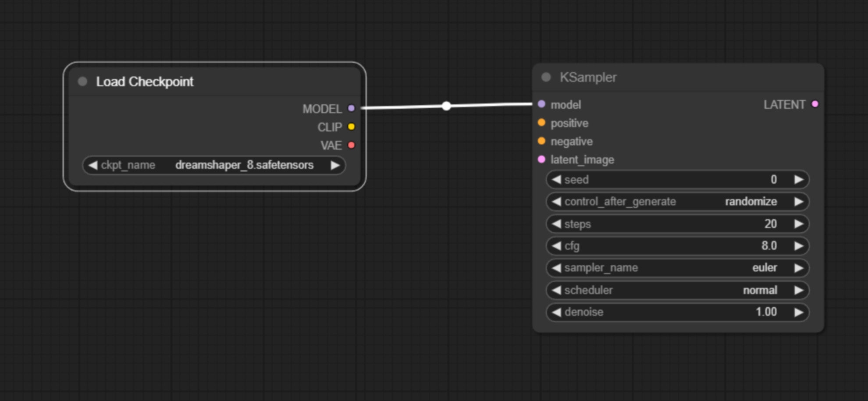Click the LATENT output socket on KSampler
This screenshot has height=401, width=868.
(x=815, y=104)
